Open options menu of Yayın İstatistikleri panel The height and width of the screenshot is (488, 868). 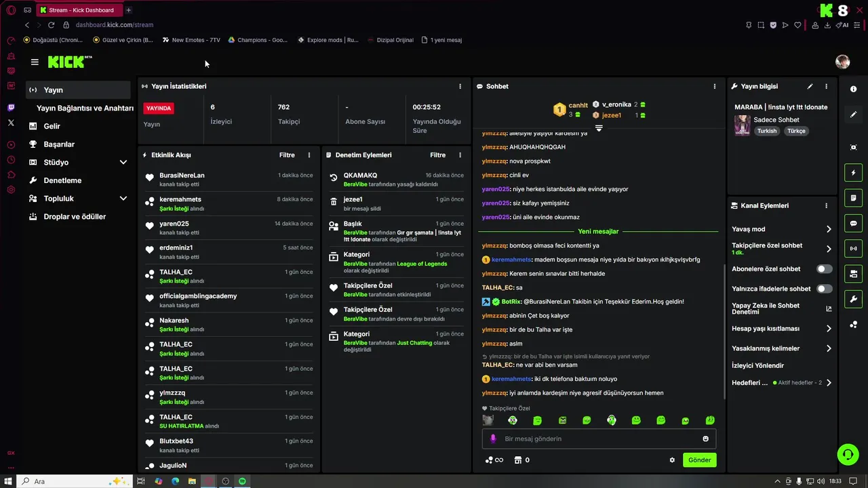coord(460,86)
